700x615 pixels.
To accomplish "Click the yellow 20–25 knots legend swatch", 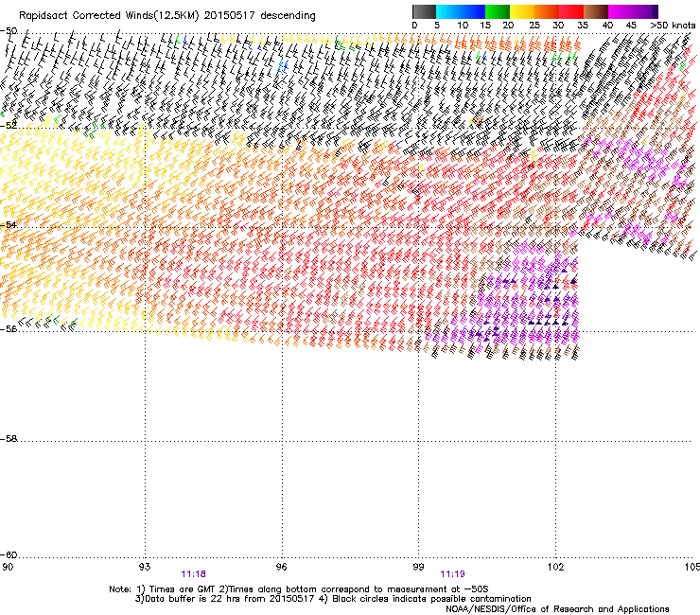I will (x=522, y=11).
